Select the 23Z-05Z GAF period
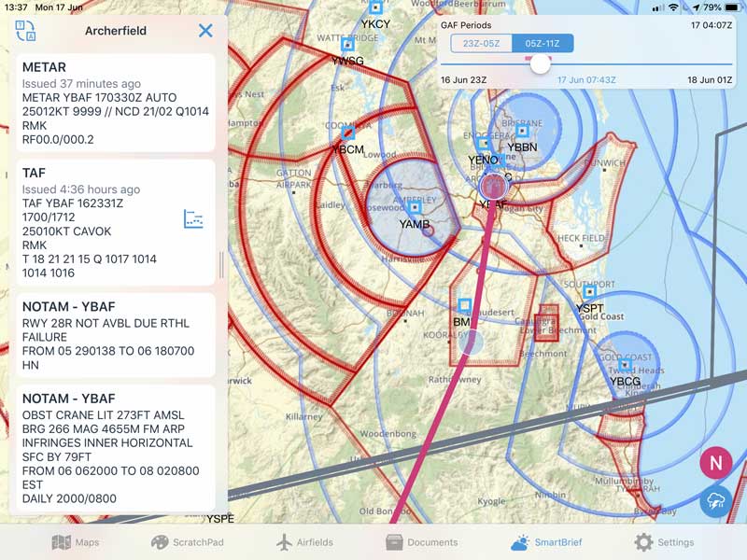 (481, 43)
